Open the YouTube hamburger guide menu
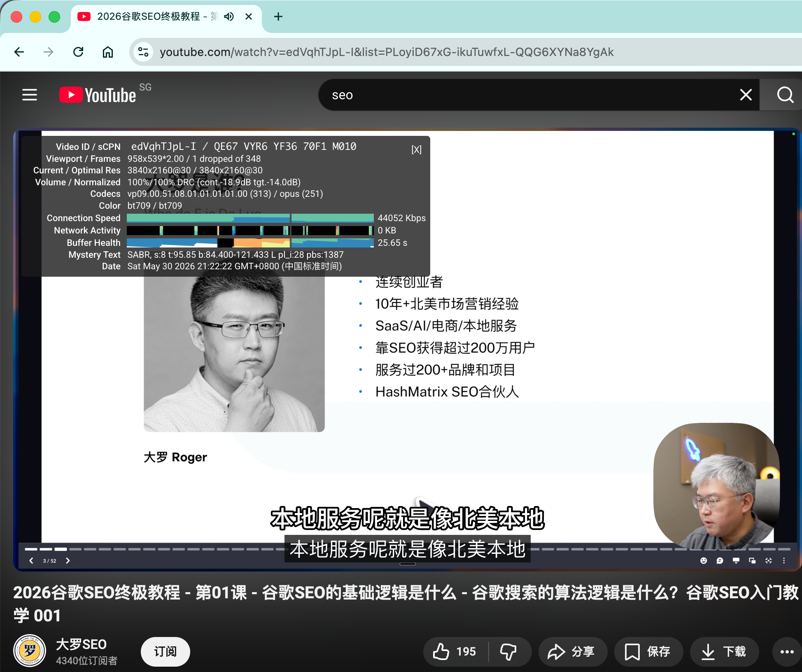Screen dimensions: 802x672 30,95
